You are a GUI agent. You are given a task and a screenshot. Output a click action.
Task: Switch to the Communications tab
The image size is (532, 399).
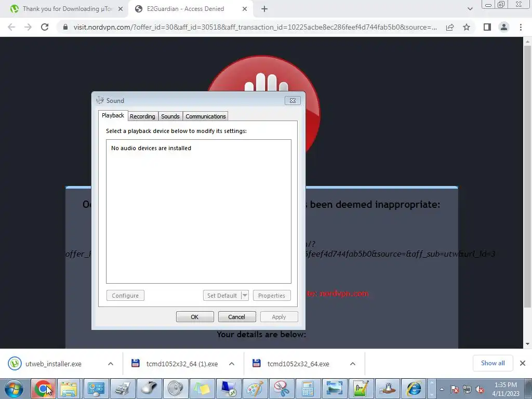[x=206, y=116]
